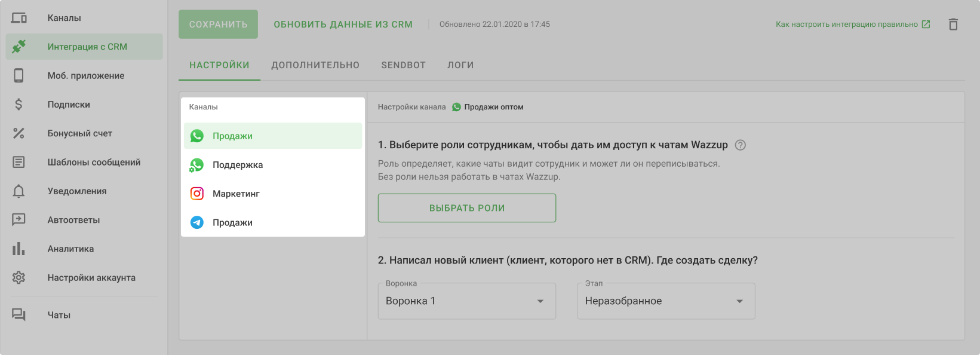Click the help question mark next to roles heading
980x355 pixels.
(x=741, y=145)
